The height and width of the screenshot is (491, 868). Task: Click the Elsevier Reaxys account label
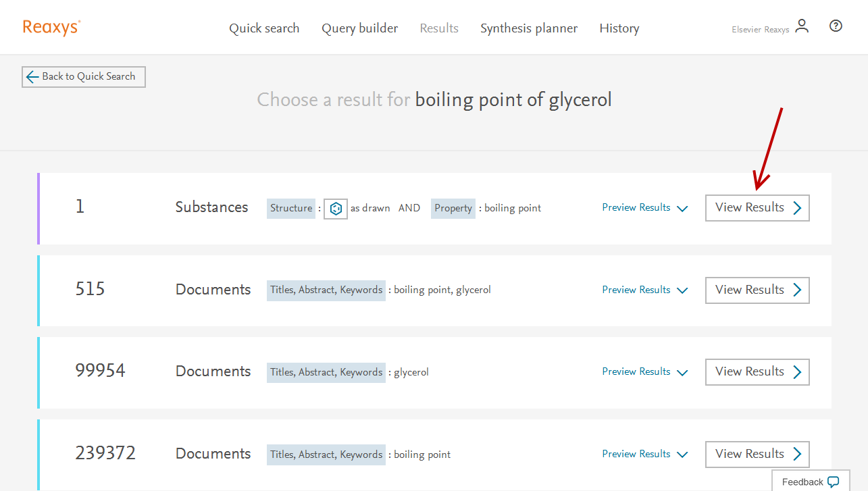coord(760,30)
